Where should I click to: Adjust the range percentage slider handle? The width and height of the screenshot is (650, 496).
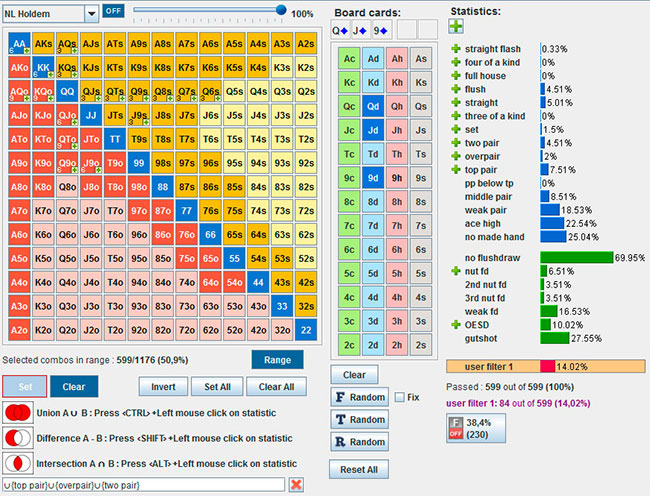click(281, 11)
